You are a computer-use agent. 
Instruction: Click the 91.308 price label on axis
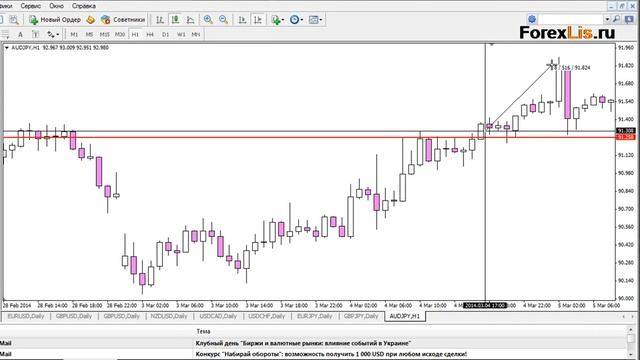626,131
